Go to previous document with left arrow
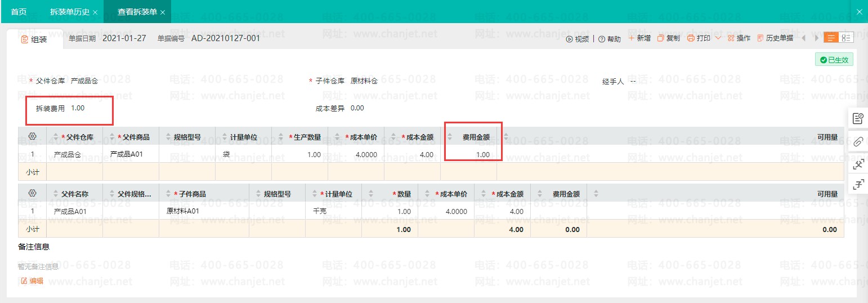This screenshot has width=868, height=303. pyautogui.click(x=803, y=38)
